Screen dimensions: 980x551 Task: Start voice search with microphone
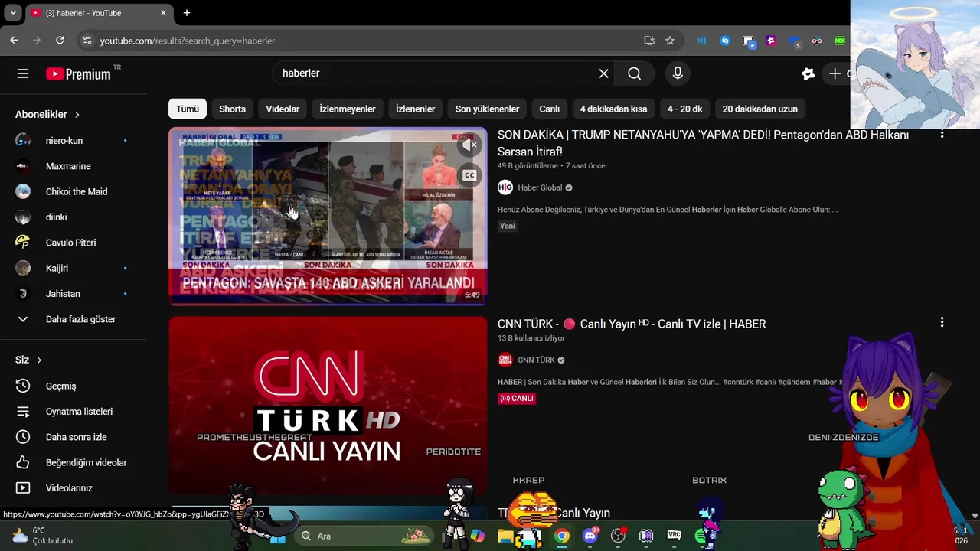click(x=678, y=73)
